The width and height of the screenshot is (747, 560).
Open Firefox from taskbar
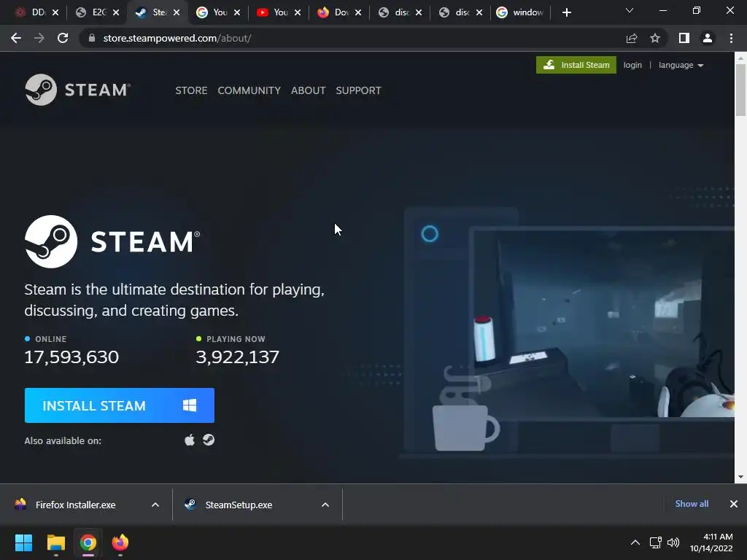point(120,542)
